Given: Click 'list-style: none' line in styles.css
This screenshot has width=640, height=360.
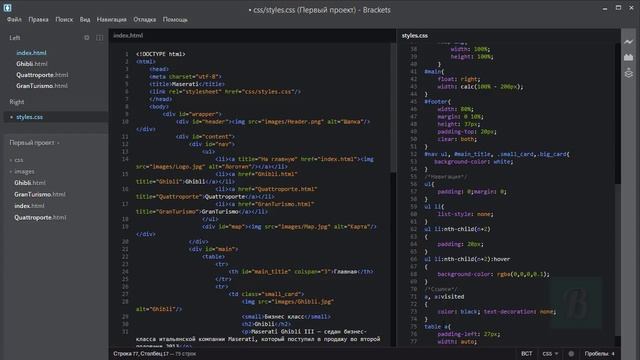Looking at the screenshot, I should (x=465, y=214).
